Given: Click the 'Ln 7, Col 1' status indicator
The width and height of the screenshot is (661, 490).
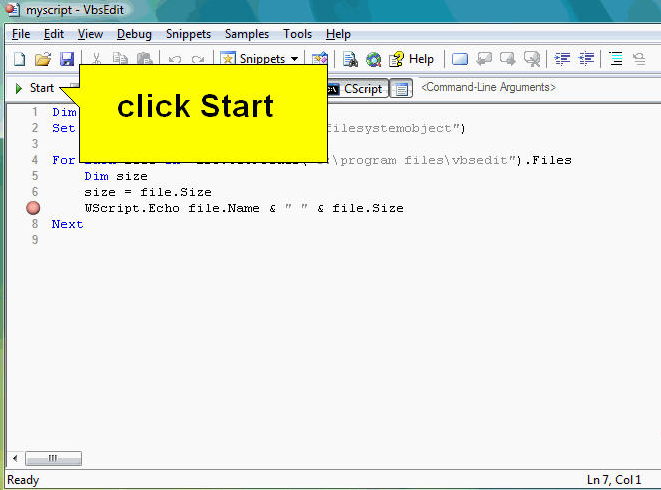Looking at the screenshot, I should pos(614,479).
